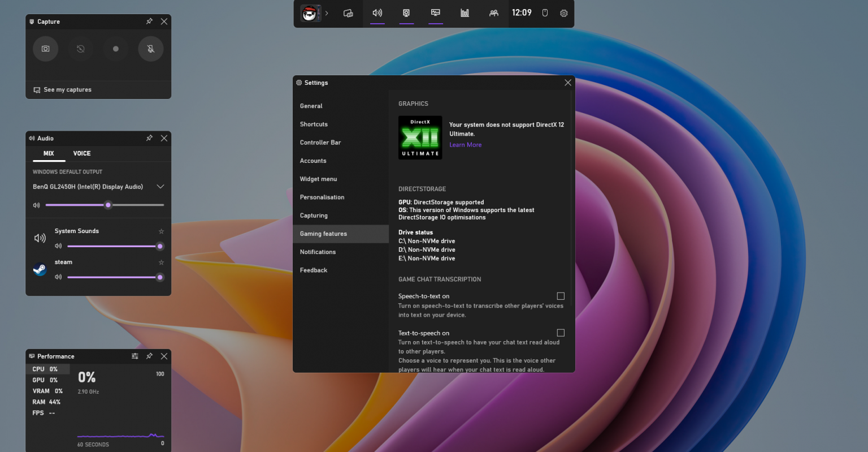Viewport: 868px width, 452px height.
Task: Toggle mouse click-through mode in the toolbar
Action: pyautogui.click(x=544, y=13)
